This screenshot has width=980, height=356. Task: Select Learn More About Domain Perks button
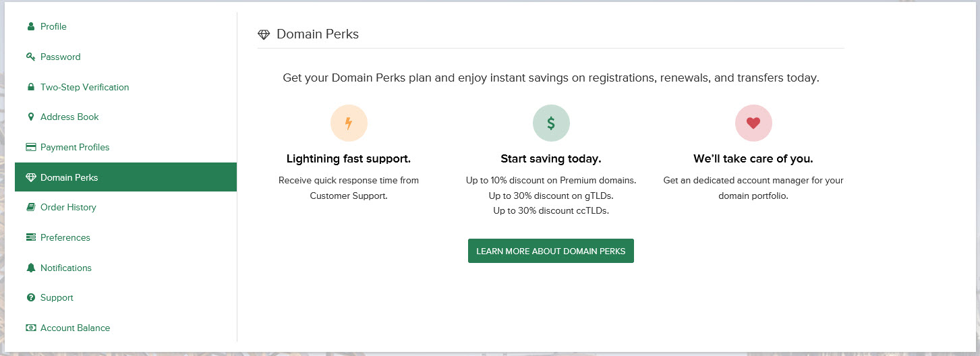551,251
